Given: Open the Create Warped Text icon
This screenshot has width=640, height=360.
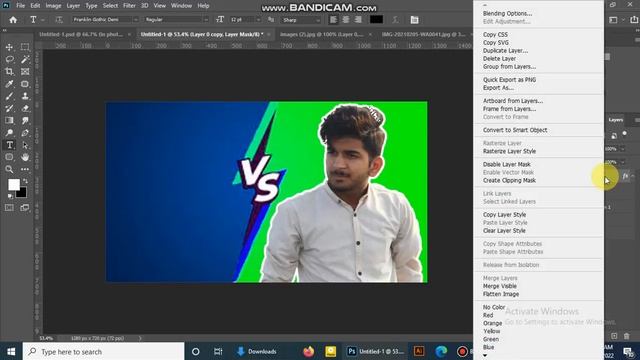Looking at the screenshot, I should point(395,20).
